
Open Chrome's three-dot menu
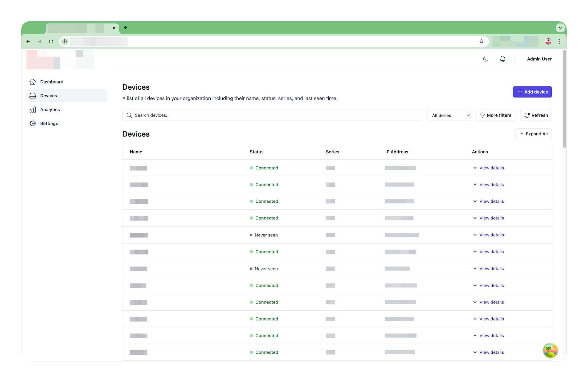coord(559,41)
